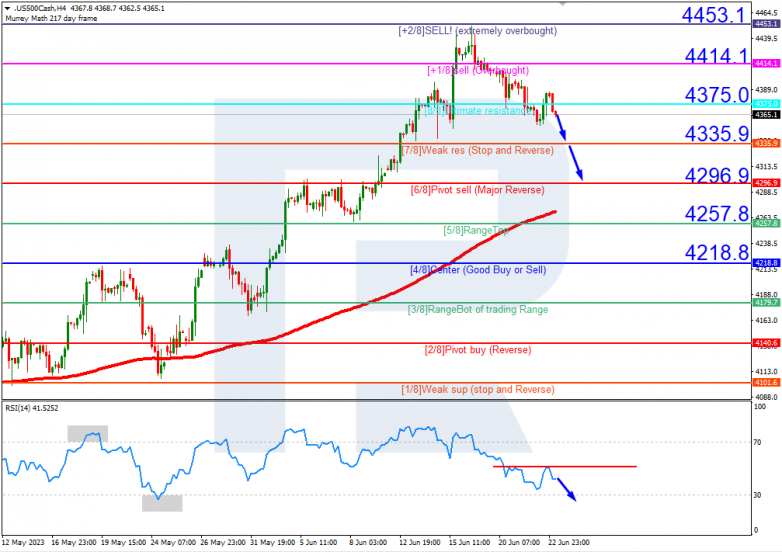Click the large 4375.0 level value
Image resolution: width=782 pixels, height=552 pixels.
coord(716,95)
